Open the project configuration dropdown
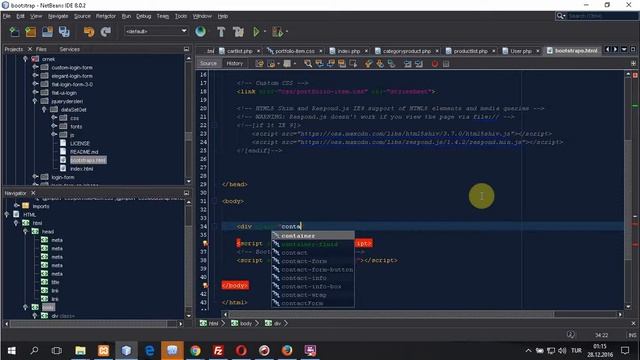Viewport: 640px width, 360px height. 156,31
